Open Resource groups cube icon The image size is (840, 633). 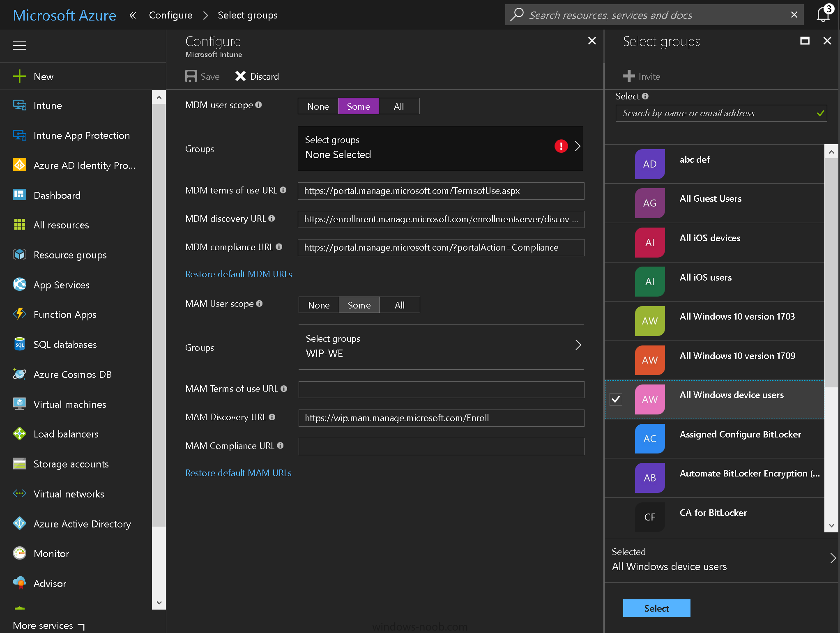(x=19, y=255)
